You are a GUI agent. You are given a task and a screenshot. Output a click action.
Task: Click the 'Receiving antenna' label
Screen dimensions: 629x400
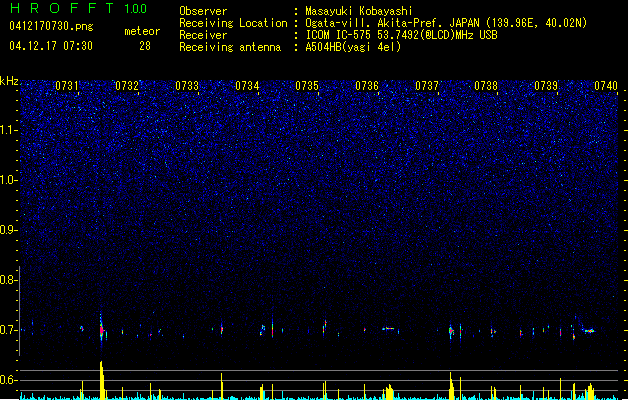[x=230, y=47]
